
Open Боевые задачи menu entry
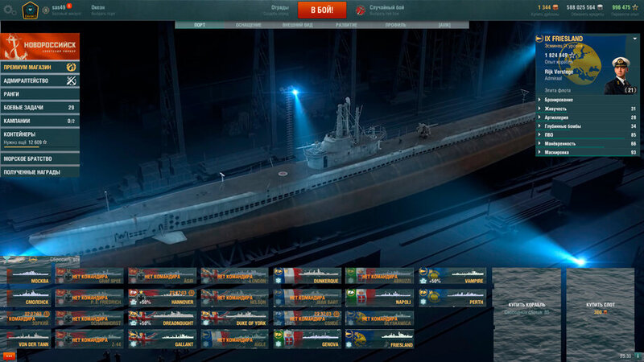[x=39, y=108]
